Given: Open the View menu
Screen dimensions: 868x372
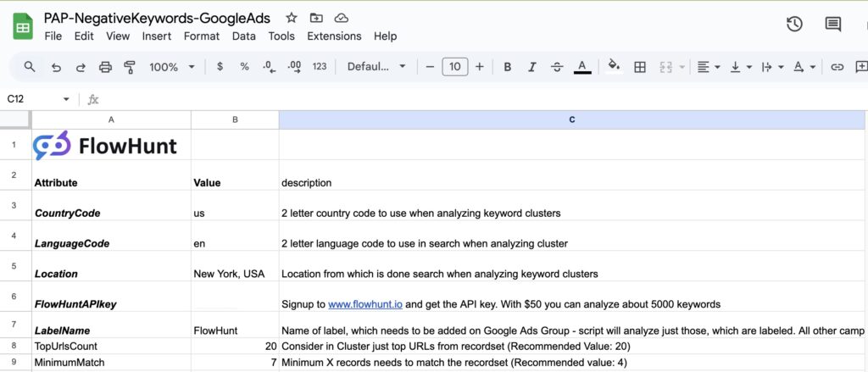Looking at the screenshot, I should coord(118,36).
